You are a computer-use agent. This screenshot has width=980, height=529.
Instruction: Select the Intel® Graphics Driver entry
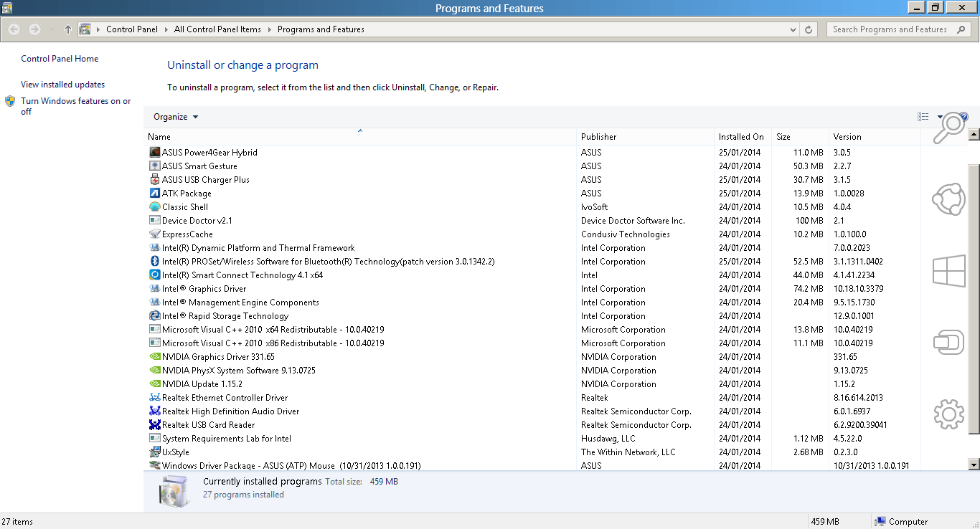(532, 289)
